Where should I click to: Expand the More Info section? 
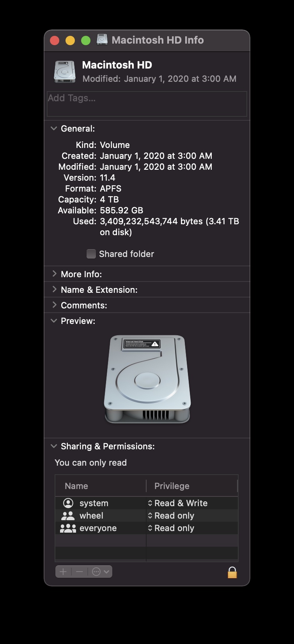point(54,274)
